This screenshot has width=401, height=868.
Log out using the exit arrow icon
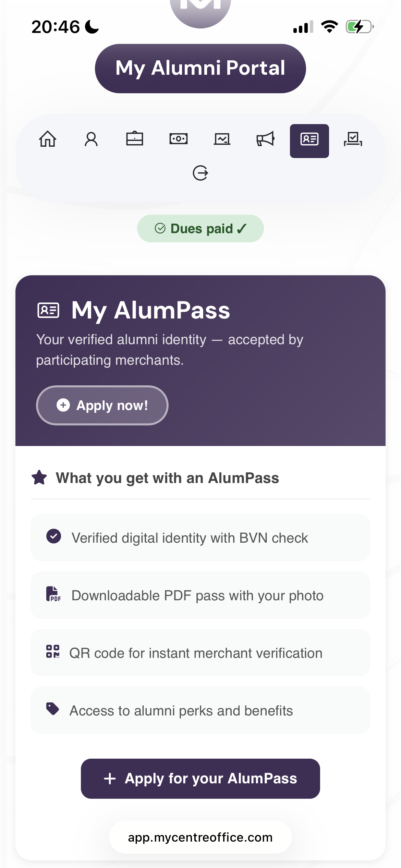point(200,173)
